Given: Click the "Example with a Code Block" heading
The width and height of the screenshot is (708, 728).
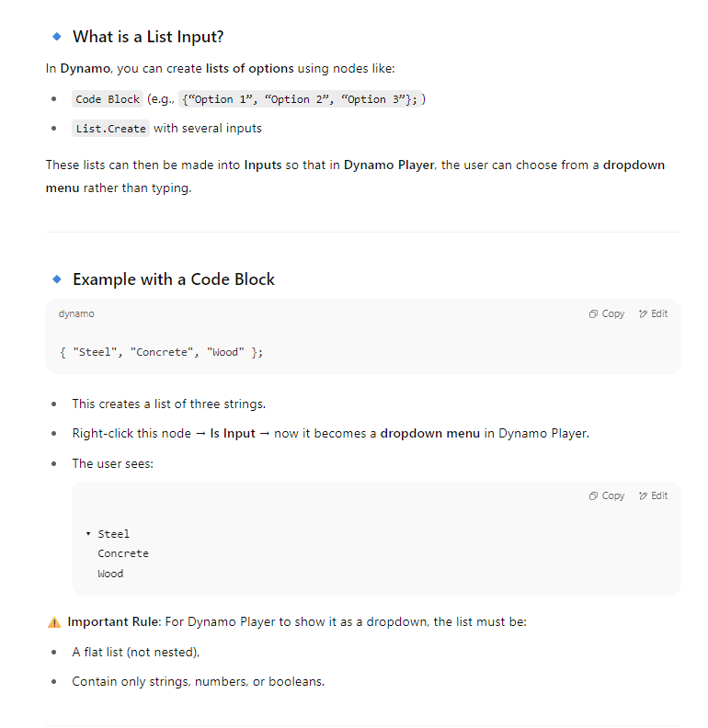Looking at the screenshot, I should (174, 279).
